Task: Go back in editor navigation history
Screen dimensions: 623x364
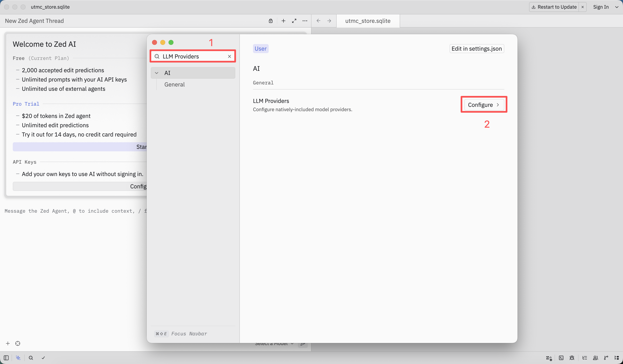Action: tap(319, 21)
